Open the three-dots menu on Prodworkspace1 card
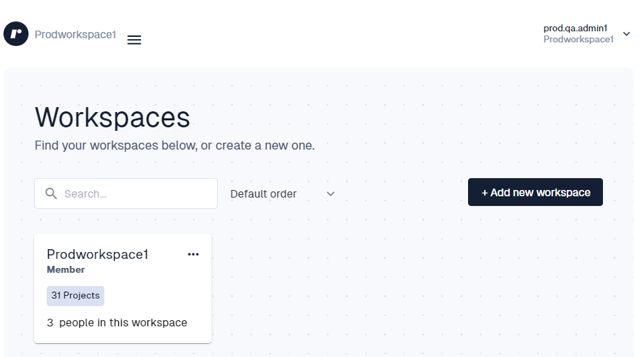Image resolution: width=644 pixels, height=357 pixels. pyautogui.click(x=193, y=254)
